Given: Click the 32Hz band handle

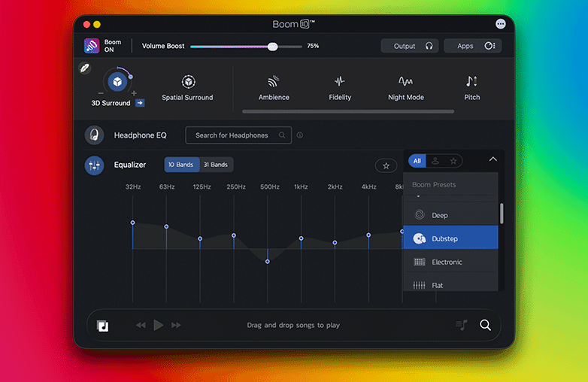Looking at the screenshot, I should (132, 223).
